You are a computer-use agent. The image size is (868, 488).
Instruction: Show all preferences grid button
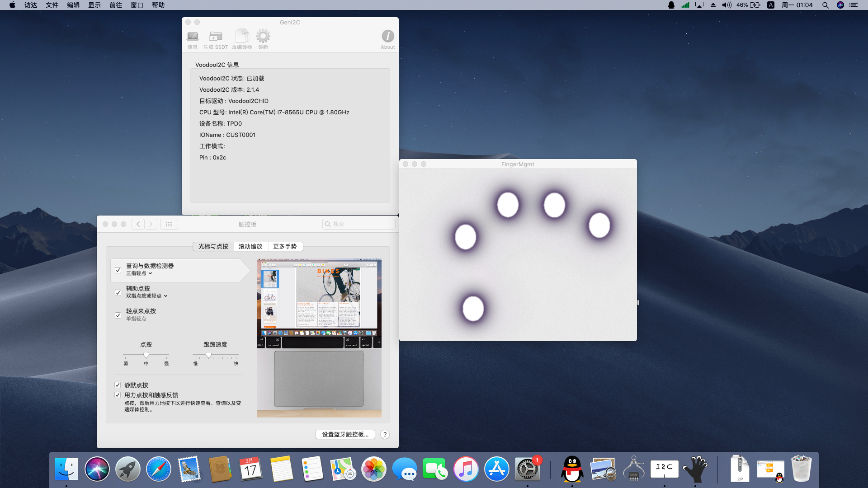(x=169, y=224)
